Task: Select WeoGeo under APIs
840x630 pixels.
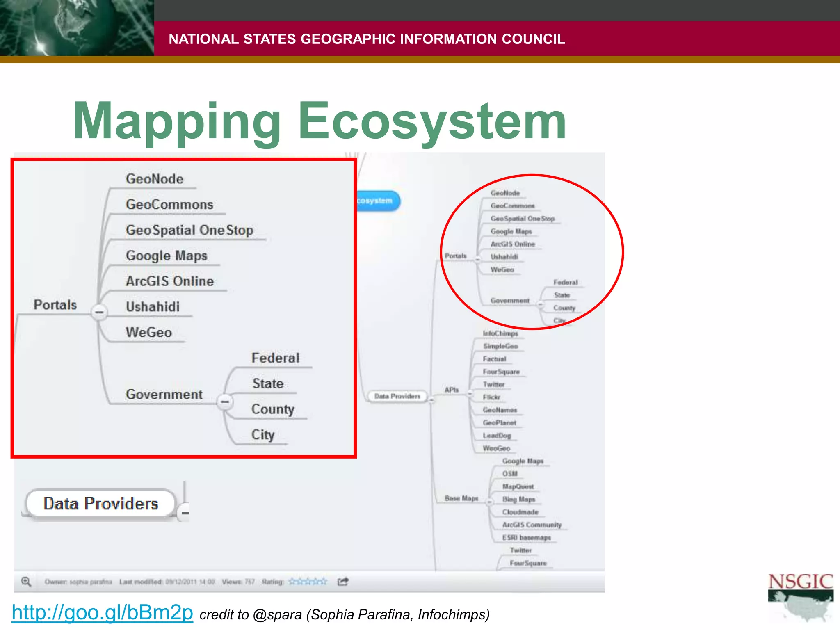Action: 496,448
